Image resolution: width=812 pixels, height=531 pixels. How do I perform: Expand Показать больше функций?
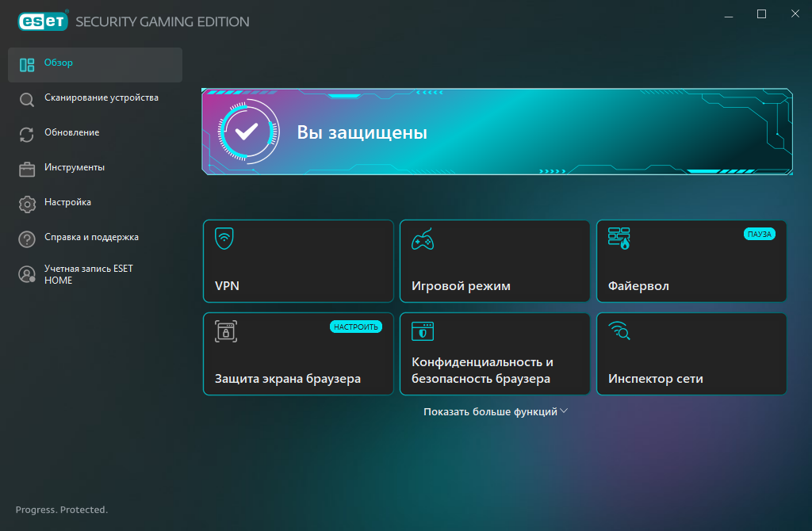(496, 411)
